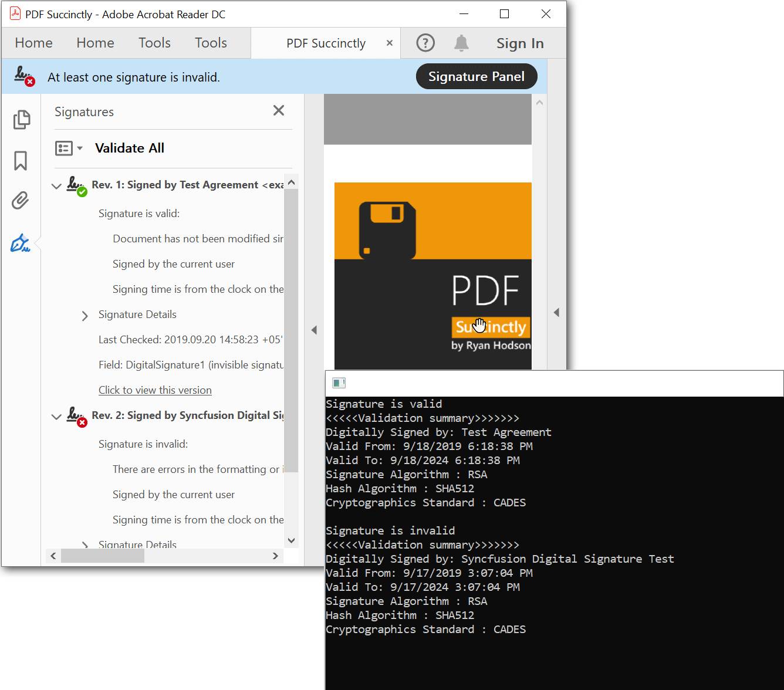784x690 pixels.
Task: Open the first Tools tab
Action: click(154, 43)
